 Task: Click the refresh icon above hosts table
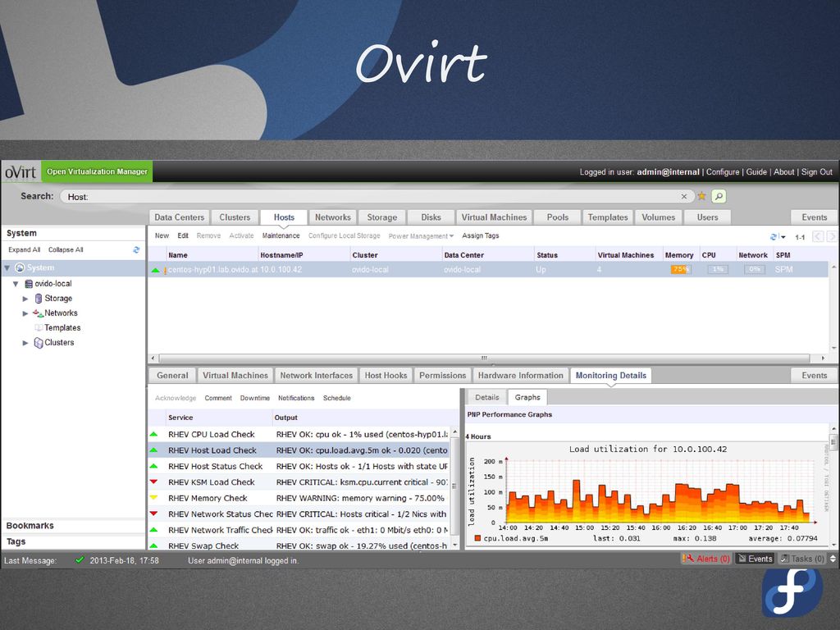(774, 237)
